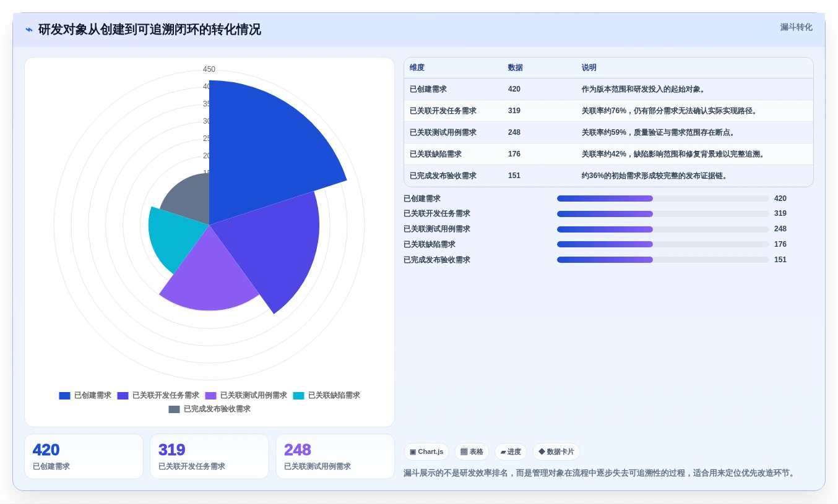Click the 表格 tag chip
This screenshot has height=504, width=838.
(472, 452)
